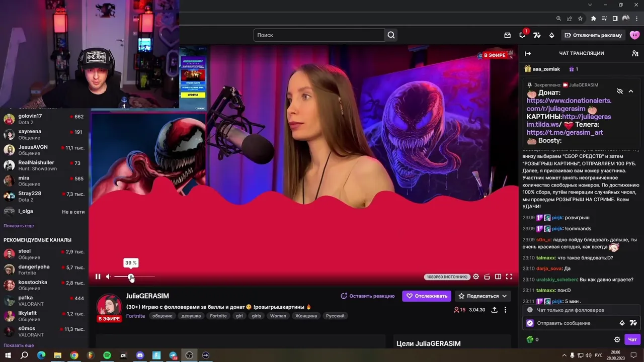Screen dimensions: 644x362
Task: Open the golovin17 channel in sidebar
Action: tap(44, 119)
